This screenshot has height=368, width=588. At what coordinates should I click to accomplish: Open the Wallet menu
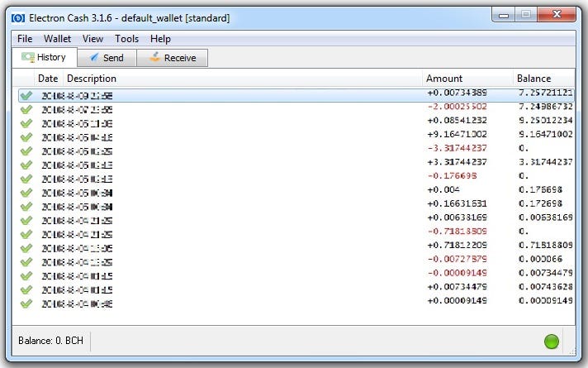coord(57,39)
